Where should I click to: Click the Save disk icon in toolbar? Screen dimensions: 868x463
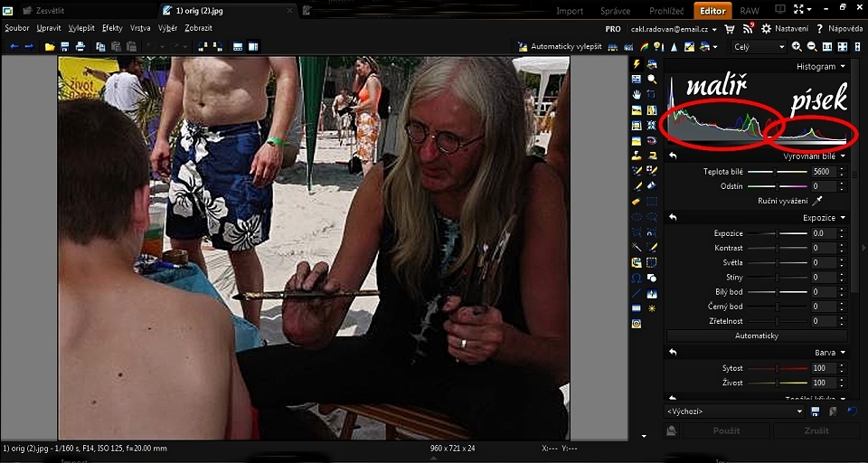coord(65,46)
